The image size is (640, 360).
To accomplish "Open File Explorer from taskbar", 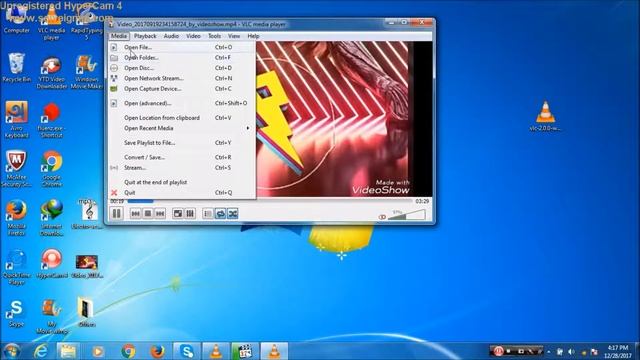I will pyautogui.click(x=68, y=351).
